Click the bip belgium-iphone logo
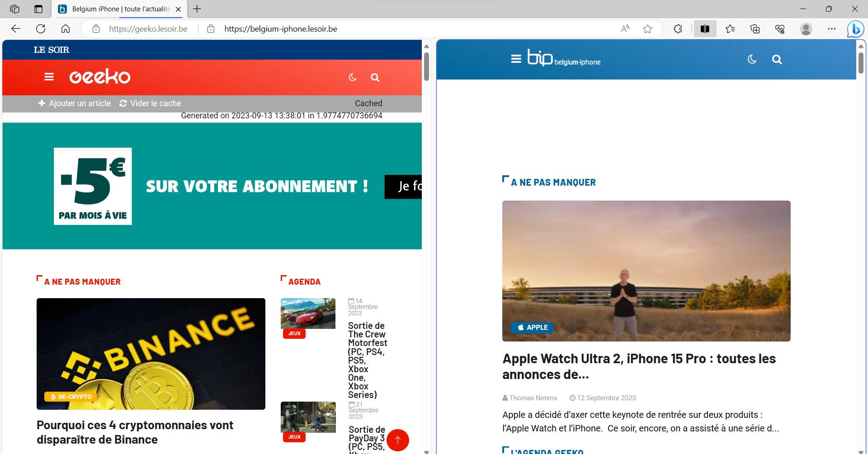 [564, 58]
